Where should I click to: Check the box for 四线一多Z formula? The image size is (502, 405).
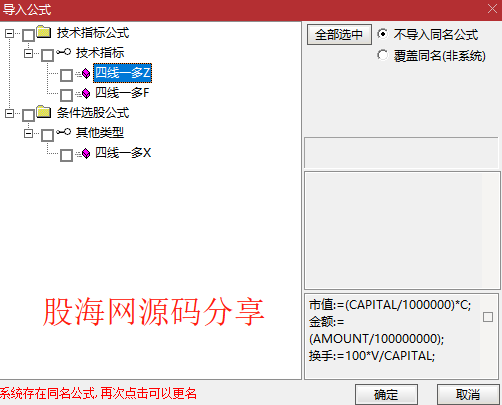[66, 75]
